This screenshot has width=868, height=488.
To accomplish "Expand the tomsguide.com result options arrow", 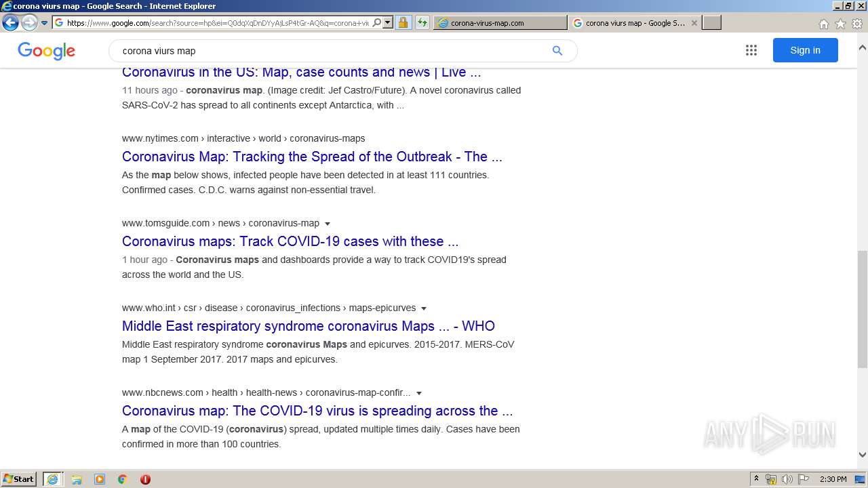I will click(328, 224).
